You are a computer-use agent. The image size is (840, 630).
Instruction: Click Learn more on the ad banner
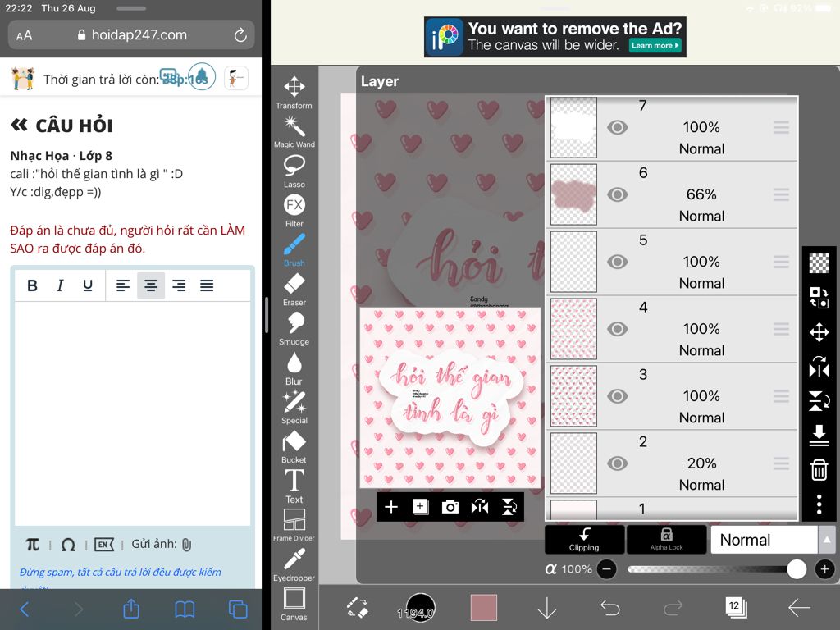click(655, 46)
